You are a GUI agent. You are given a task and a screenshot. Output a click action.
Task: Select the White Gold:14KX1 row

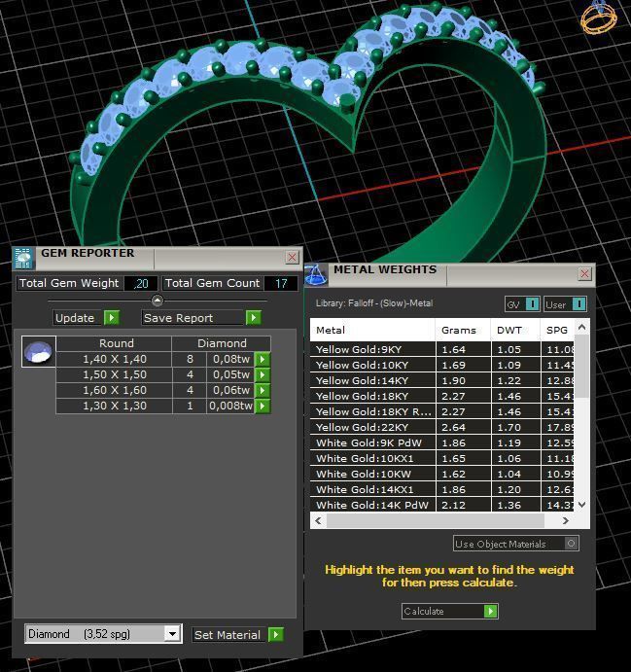click(x=441, y=489)
